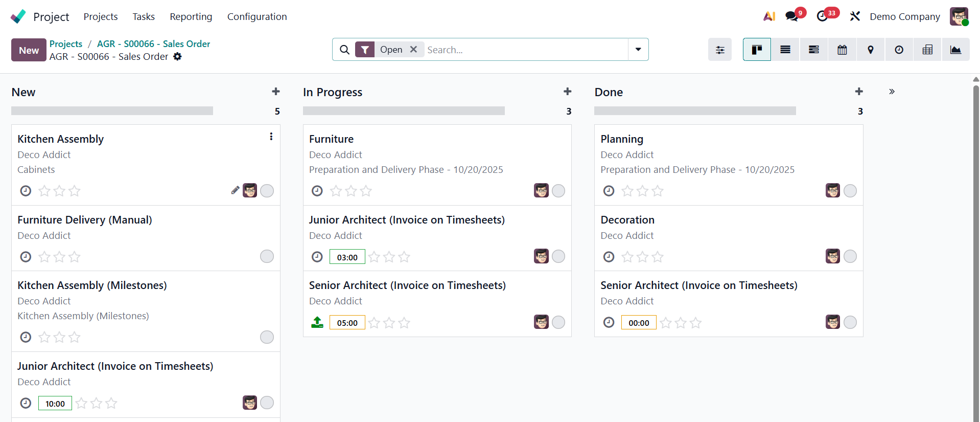
Task: Open the discuss messages icon
Action: tap(791, 16)
